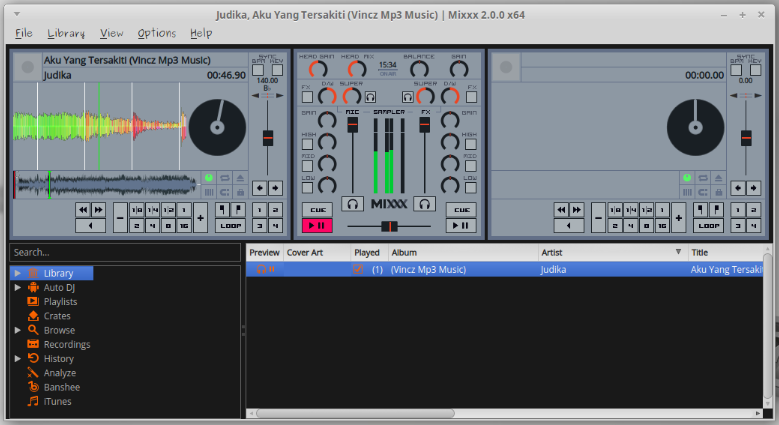779x425 pixels.
Task: Enable BPM sync checkbox on deck 1
Action: 258,70
